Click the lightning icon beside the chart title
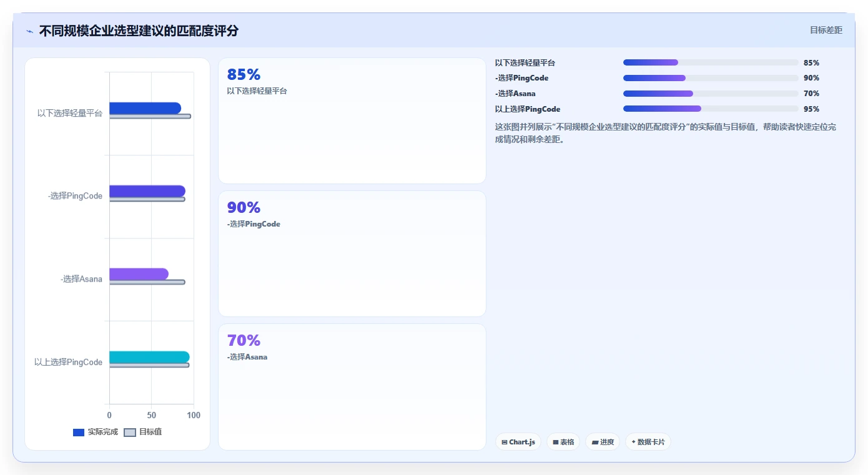 pyautogui.click(x=29, y=31)
